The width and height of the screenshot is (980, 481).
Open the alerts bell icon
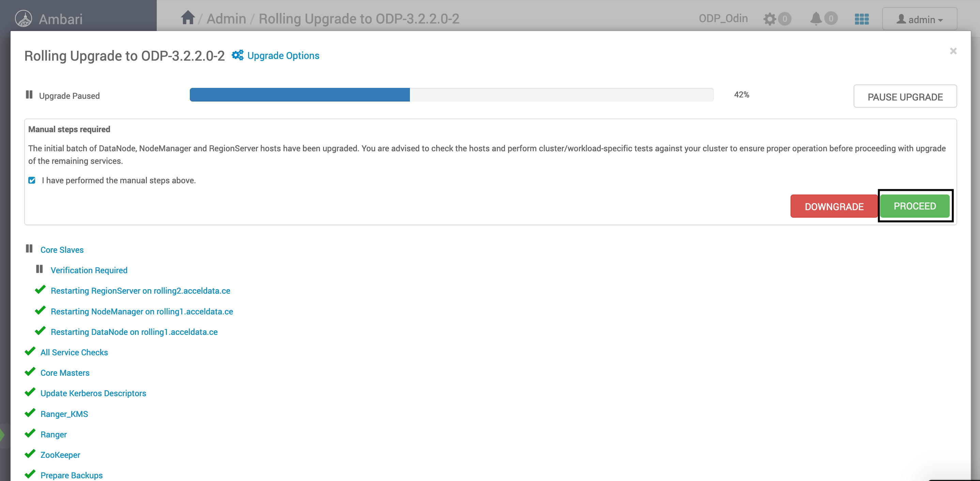(x=816, y=19)
